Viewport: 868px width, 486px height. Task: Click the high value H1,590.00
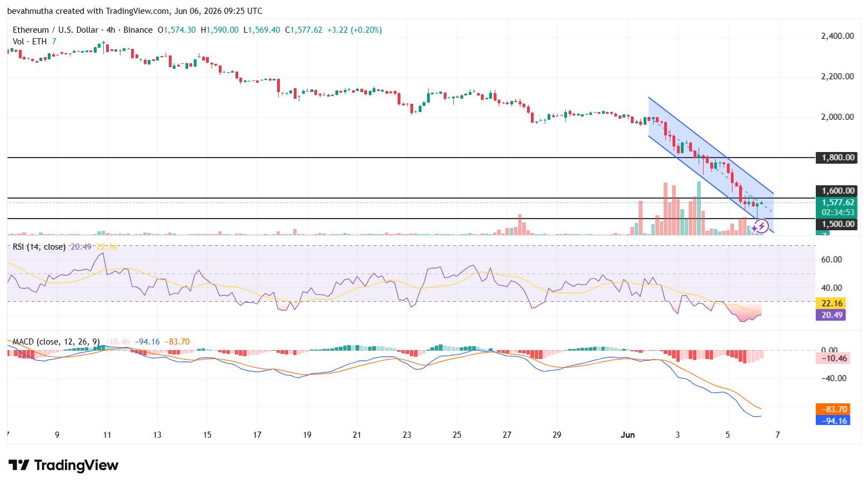coord(219,30)
